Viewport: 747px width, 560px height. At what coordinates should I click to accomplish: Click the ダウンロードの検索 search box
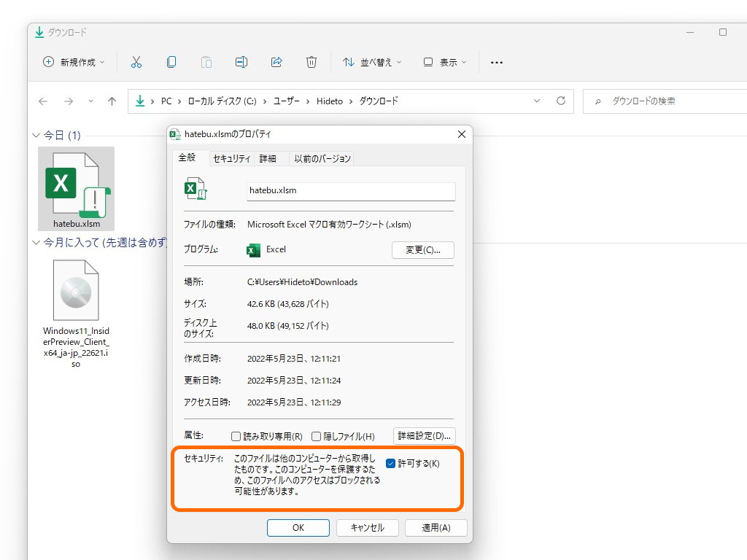pyautogui.click(x=665, y=101)
